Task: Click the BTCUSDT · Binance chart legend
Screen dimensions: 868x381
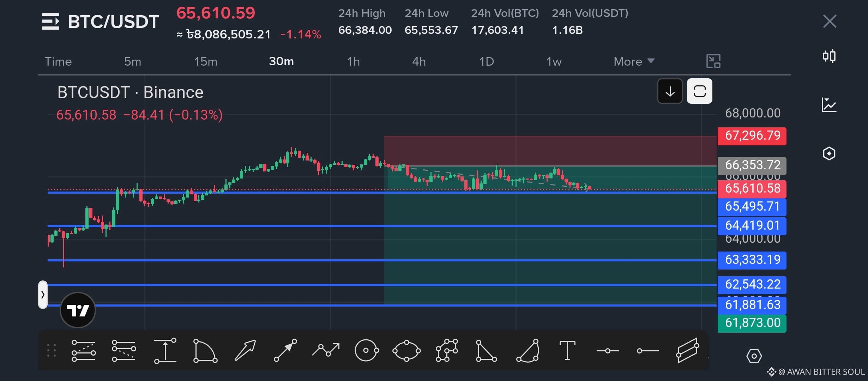Action: click(x=131, y=92)
